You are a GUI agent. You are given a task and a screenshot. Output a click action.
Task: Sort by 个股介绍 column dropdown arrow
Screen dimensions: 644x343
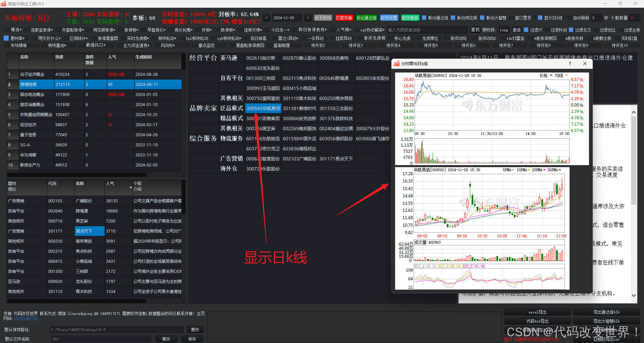pyautogui.click(x=131, y=188)
